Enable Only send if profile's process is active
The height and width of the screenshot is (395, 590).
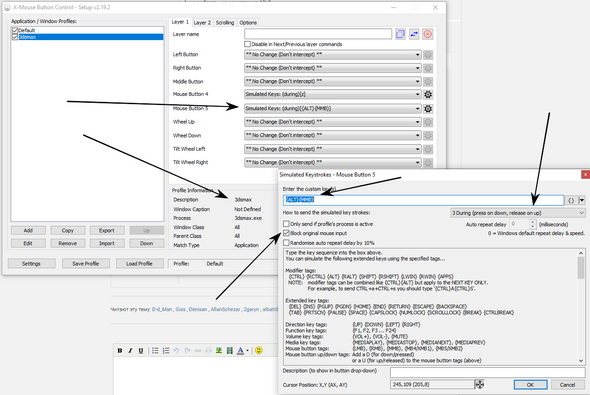tap(286, 224)
